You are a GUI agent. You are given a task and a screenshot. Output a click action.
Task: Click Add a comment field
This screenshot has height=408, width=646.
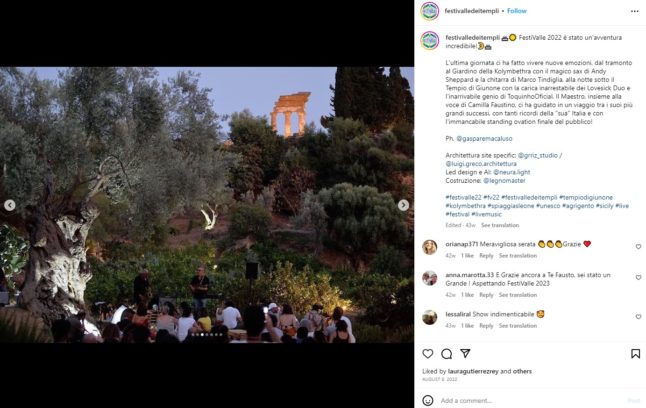531,400
